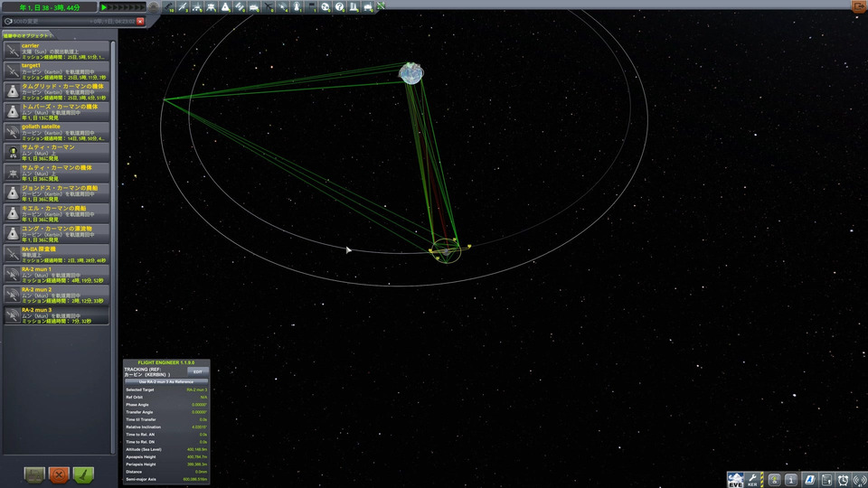The width and height of the screenshot is (868, 488).
Task: Click the green Fly vessel button
Action: click(x=83, y=474)
